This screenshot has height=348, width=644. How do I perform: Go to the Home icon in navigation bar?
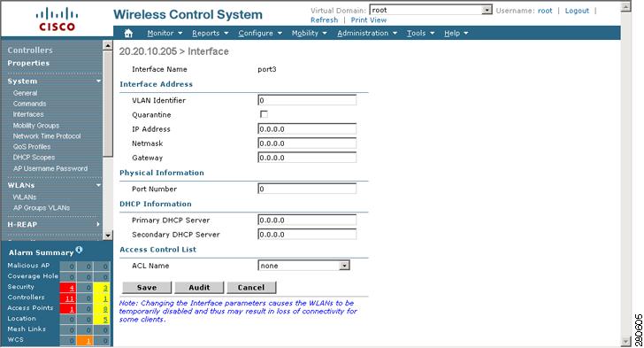coord(128,33)
